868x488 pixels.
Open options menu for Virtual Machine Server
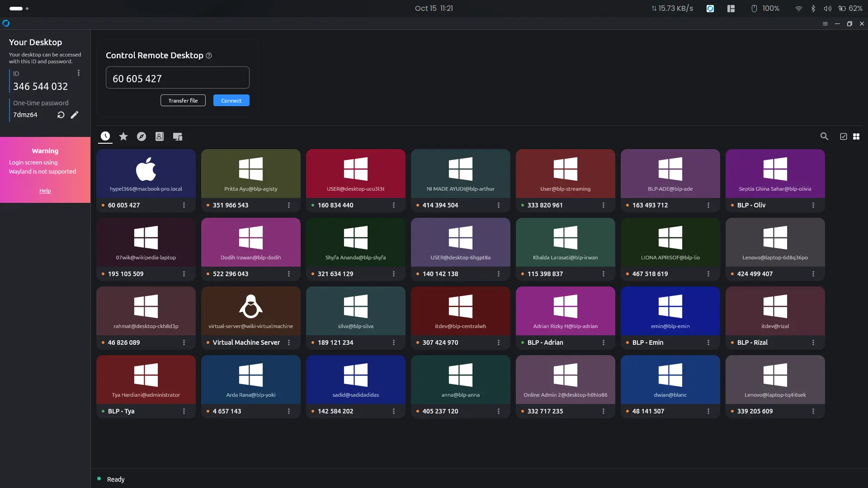tap(289, 343)
